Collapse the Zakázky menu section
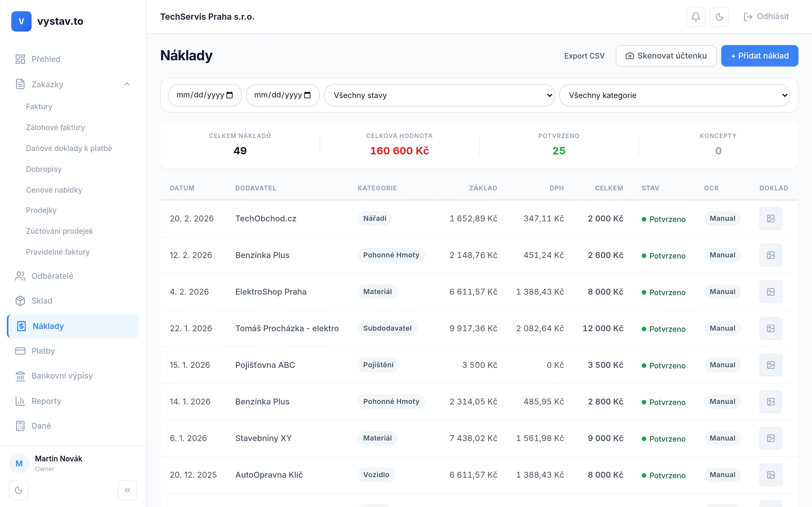Viewport: 812px width, 507px height. click(x=127, y=84)
